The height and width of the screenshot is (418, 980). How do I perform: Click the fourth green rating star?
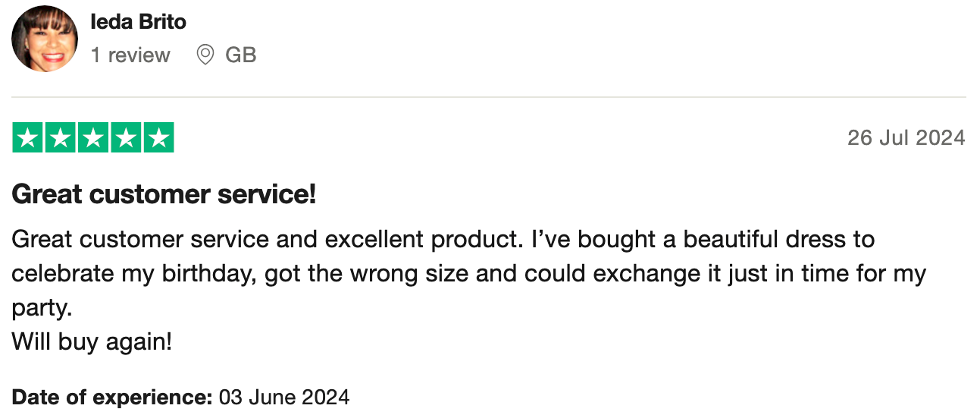point(126,138)
